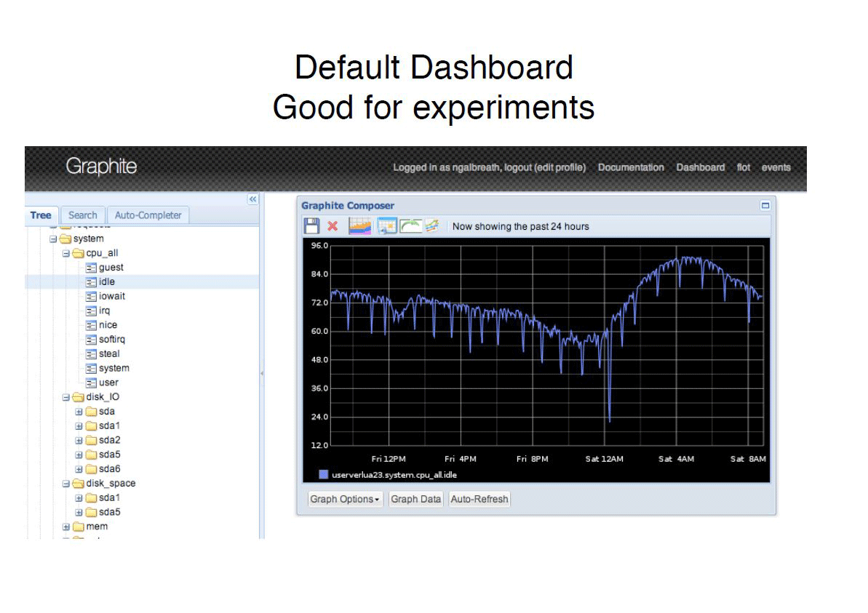Click the Auto-Refresh button
Screen dimensions: 868x613
point(479,499)
